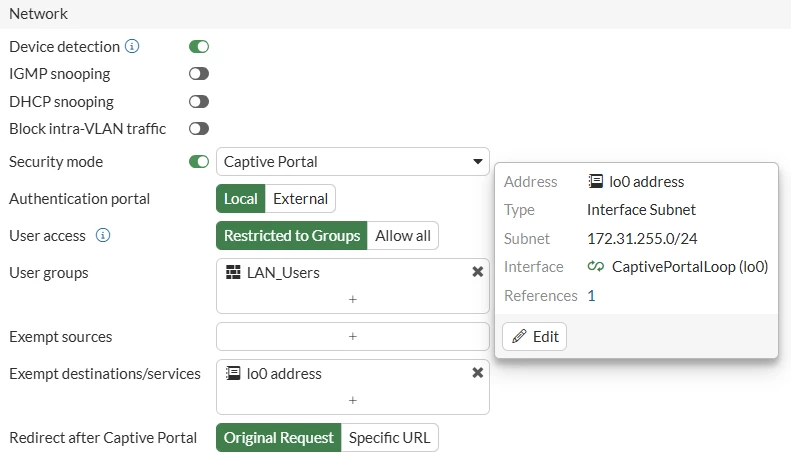
Task: Remove lo0 address from Exempt destinations
Action: pos(477,373)
